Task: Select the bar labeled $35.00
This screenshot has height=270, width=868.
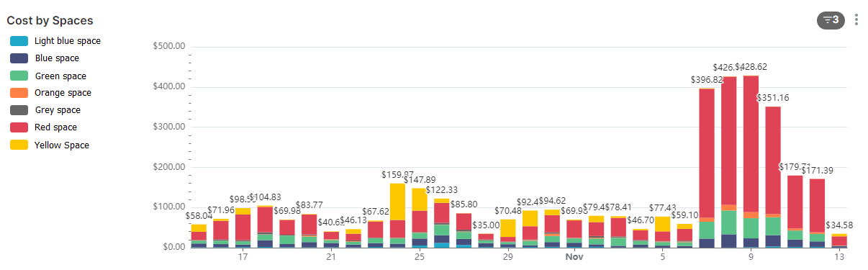Action: [486, 240]
